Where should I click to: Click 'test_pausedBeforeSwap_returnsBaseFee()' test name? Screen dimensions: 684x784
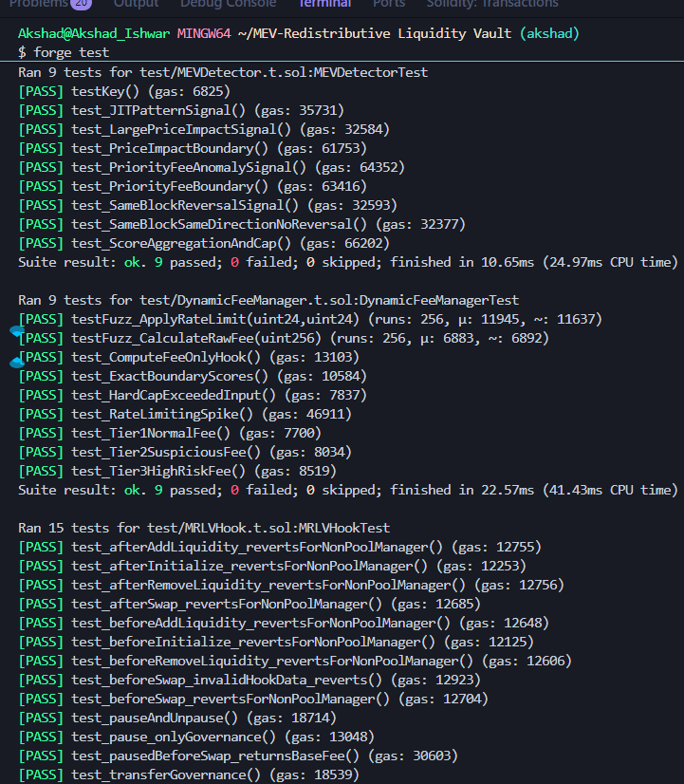214,756
